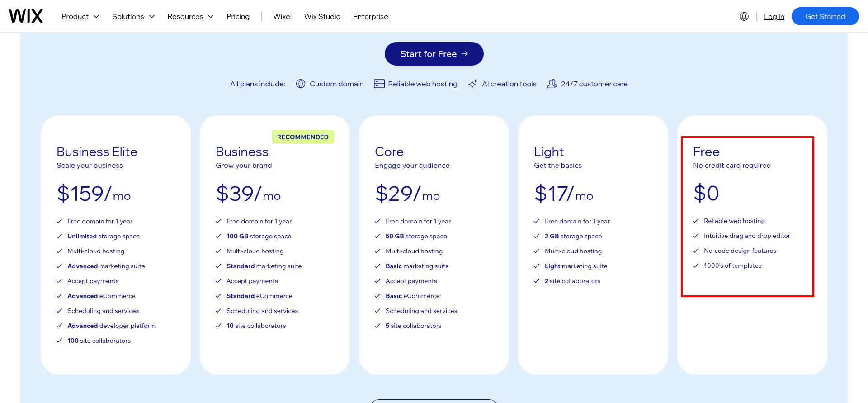Click 'Grow your brand' subtitle

(x=244, y=165)
